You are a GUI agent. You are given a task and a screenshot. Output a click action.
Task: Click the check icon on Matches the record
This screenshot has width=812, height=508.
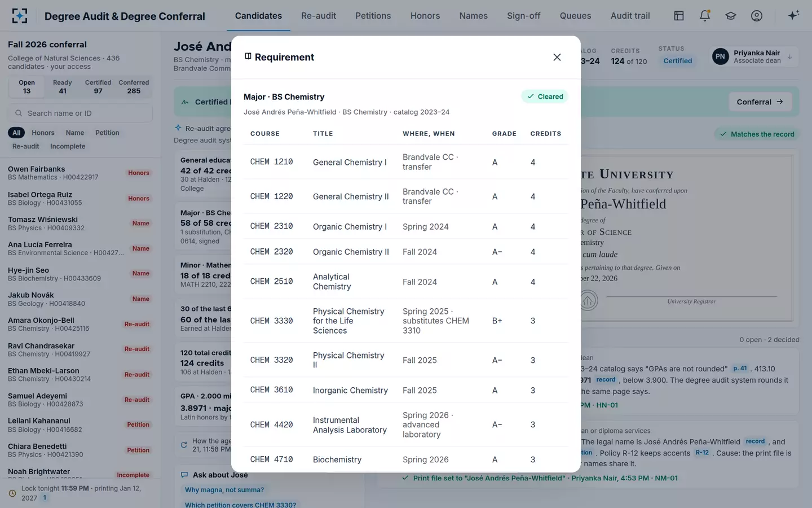point(723,134)
